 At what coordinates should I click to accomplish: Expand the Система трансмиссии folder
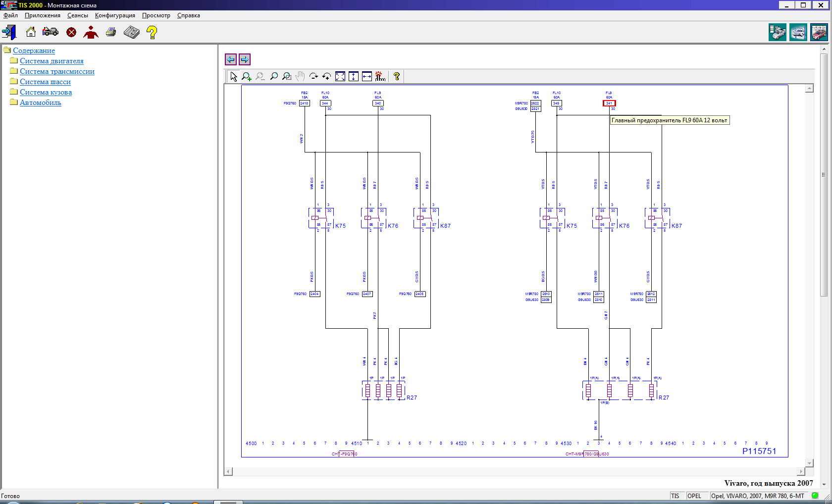click(x=57, y=71)
